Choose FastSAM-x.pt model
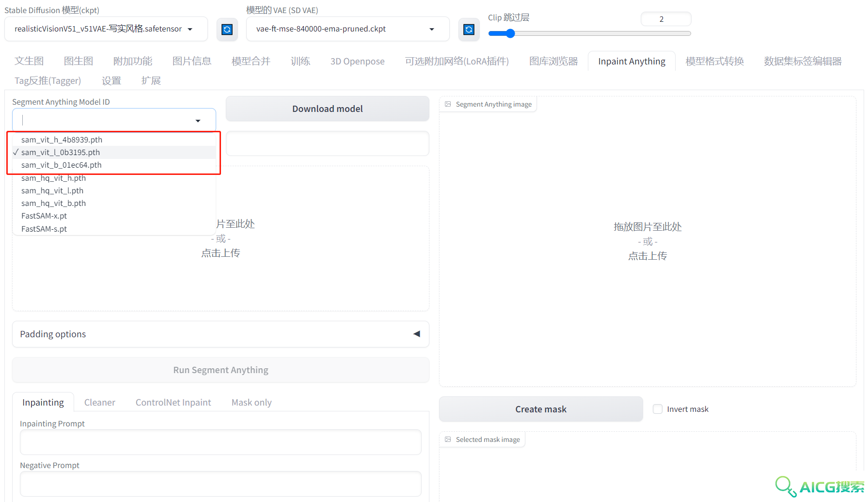 coord(114,216)
